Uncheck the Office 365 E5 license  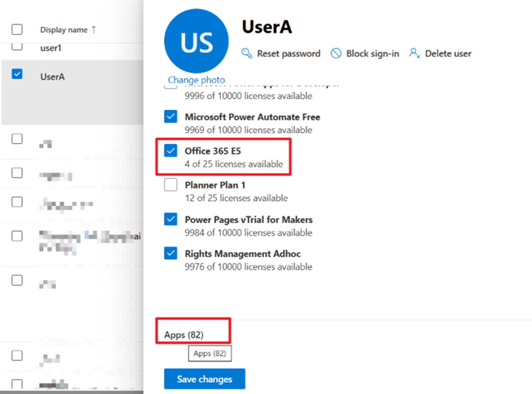click(x=170, y=151)
